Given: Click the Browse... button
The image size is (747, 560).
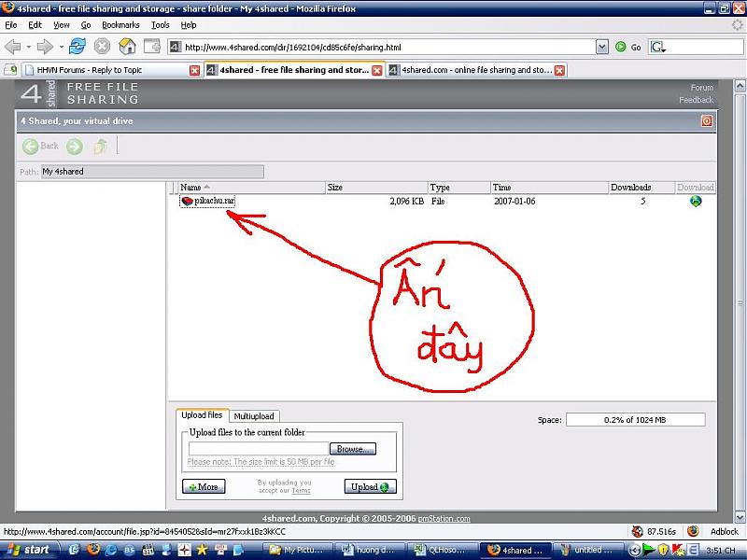Looking at the screenshot, I should (352, 449).
